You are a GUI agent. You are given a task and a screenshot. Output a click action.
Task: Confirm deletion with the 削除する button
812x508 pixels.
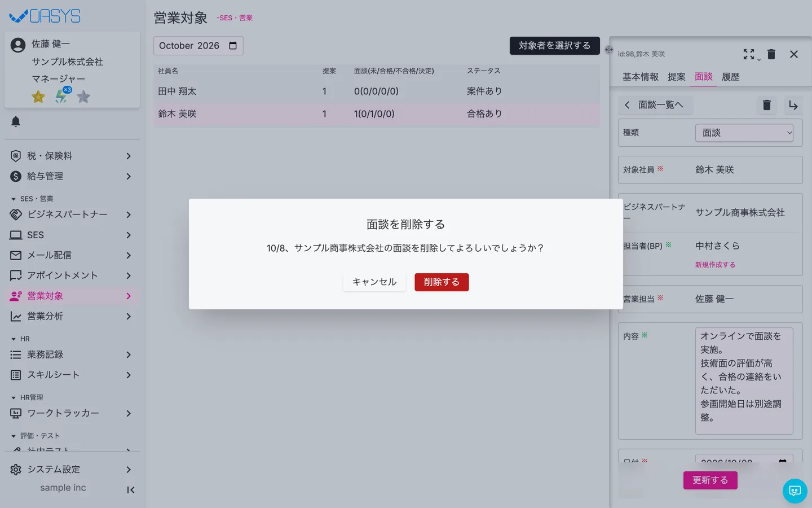(x=442, y=282)
